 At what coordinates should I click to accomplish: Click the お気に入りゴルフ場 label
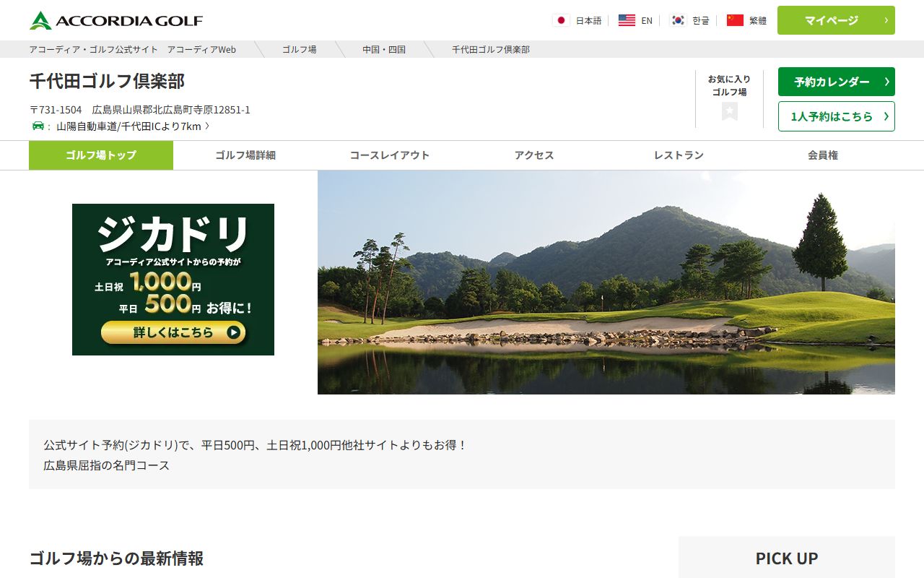click(x=729, y=85)
